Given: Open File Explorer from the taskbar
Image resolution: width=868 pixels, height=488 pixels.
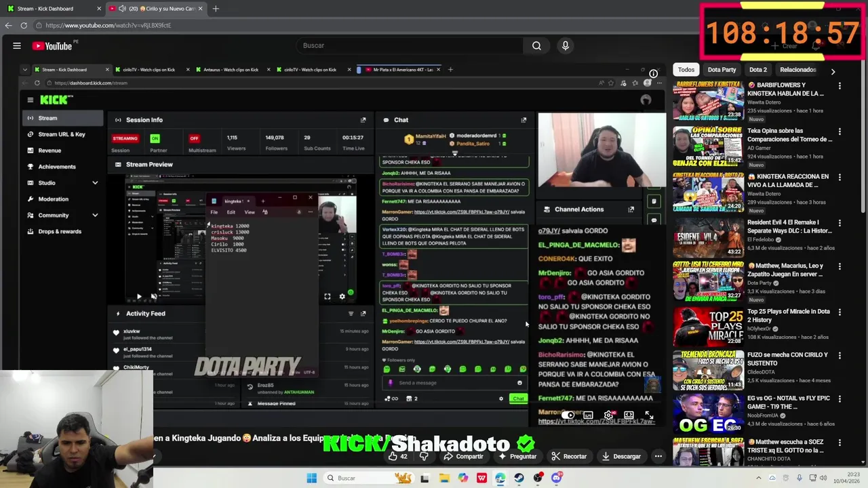Looking at the screenshot, I should tap(444, 478).
